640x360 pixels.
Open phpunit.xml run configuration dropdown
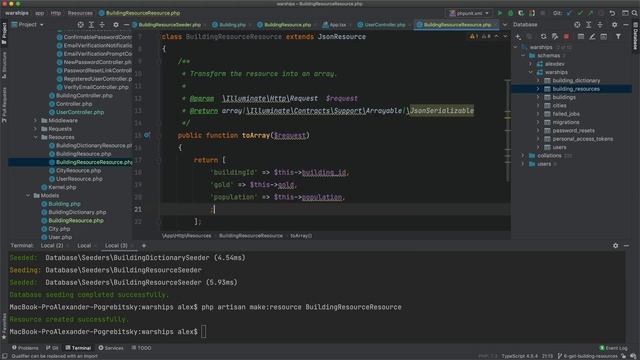click(469, 13)
